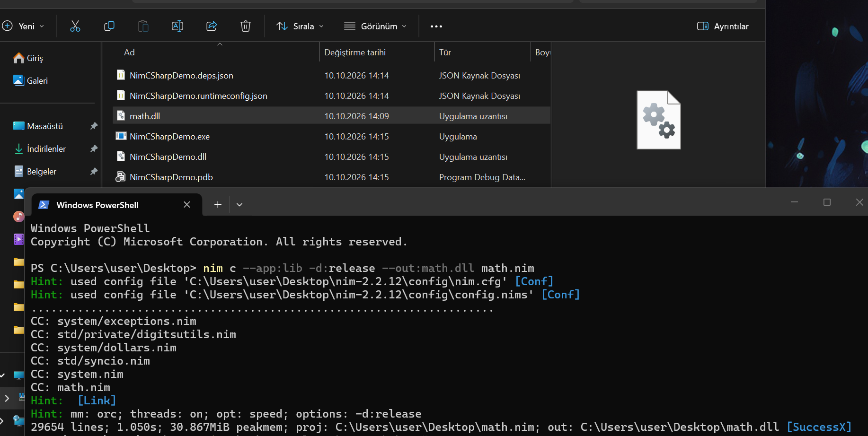Expand the Sırala sort dropdown
Viewport: 868px width, 436px height.
(x=301, y=26)
